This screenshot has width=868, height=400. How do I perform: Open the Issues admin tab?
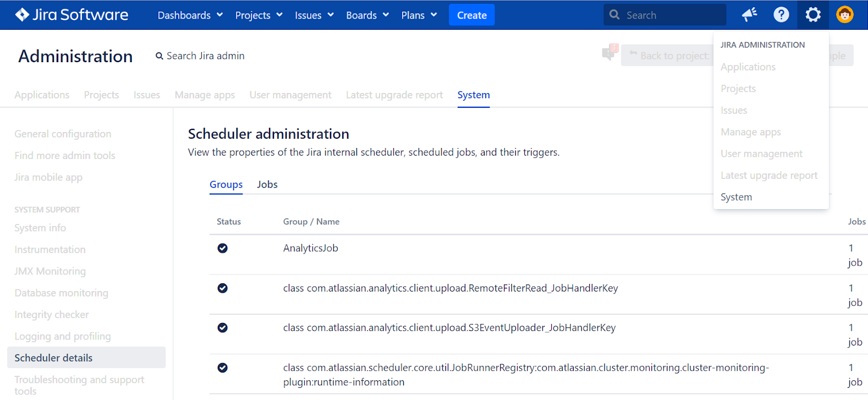pyautogui.click(x=147, y=95)
